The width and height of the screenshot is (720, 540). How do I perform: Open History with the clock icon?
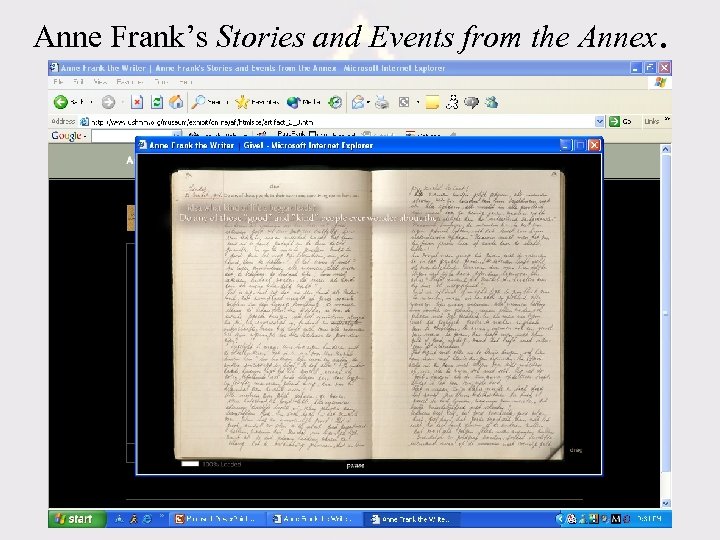click(335, 102)
